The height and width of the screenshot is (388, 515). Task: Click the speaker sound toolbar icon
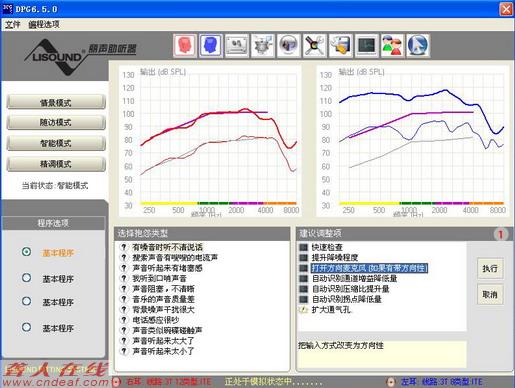click(288, 45)
